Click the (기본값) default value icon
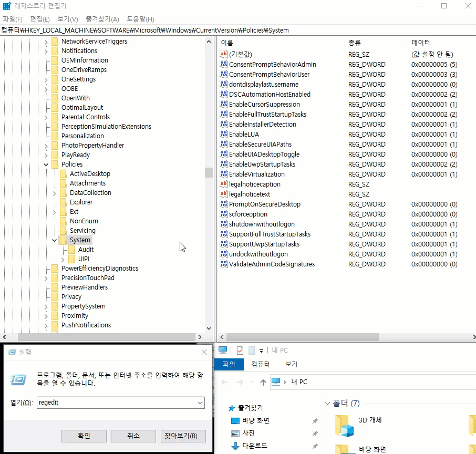The height and width of the screenshot is (454, 476). pyautogui.click(x=224, y=54)
